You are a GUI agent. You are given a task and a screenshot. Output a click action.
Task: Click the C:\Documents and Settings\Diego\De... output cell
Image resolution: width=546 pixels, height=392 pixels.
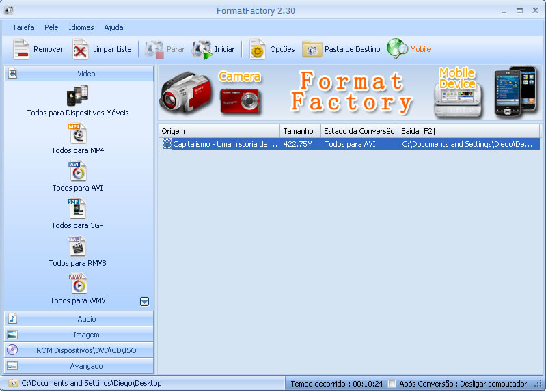467,144
